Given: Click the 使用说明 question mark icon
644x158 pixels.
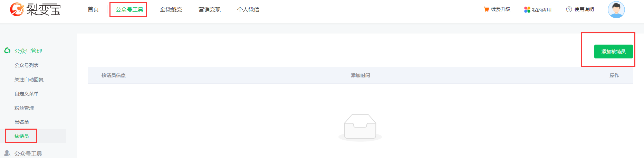Looking at the screenshot, I should click(x=569, y=9).
